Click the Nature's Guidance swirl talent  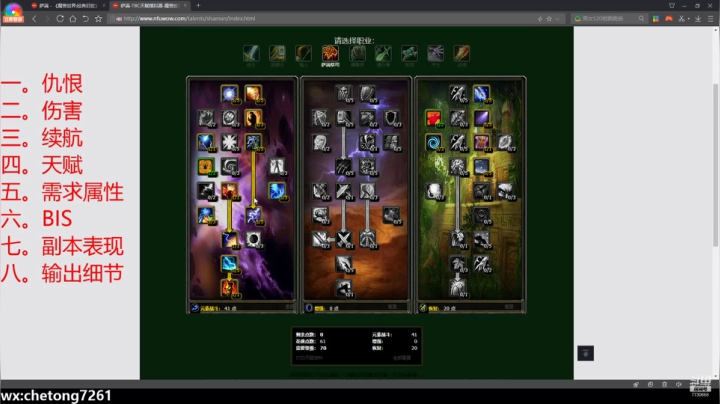click(433, 142)
